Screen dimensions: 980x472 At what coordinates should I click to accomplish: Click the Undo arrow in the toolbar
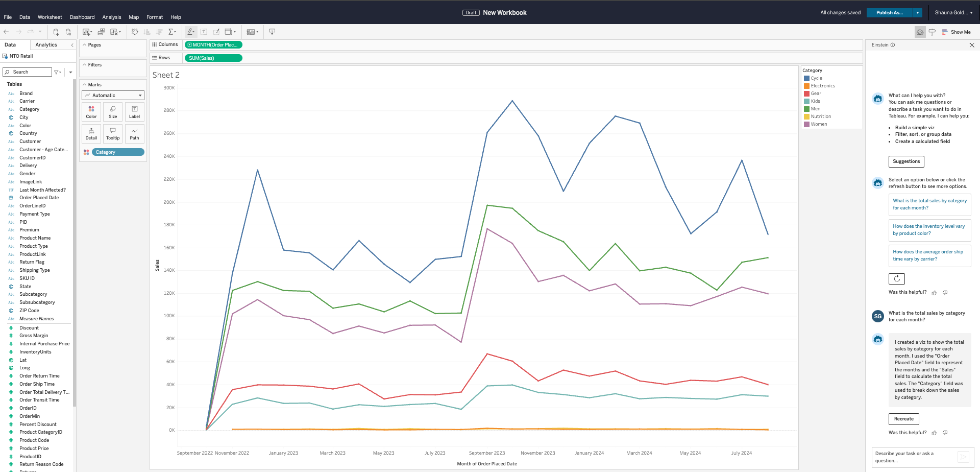(x=6, y=32)
